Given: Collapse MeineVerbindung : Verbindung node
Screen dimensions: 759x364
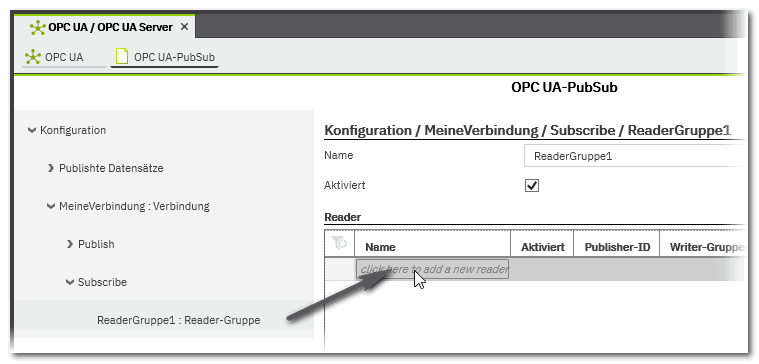Looking at the screenshot, I should coord(51,206).
